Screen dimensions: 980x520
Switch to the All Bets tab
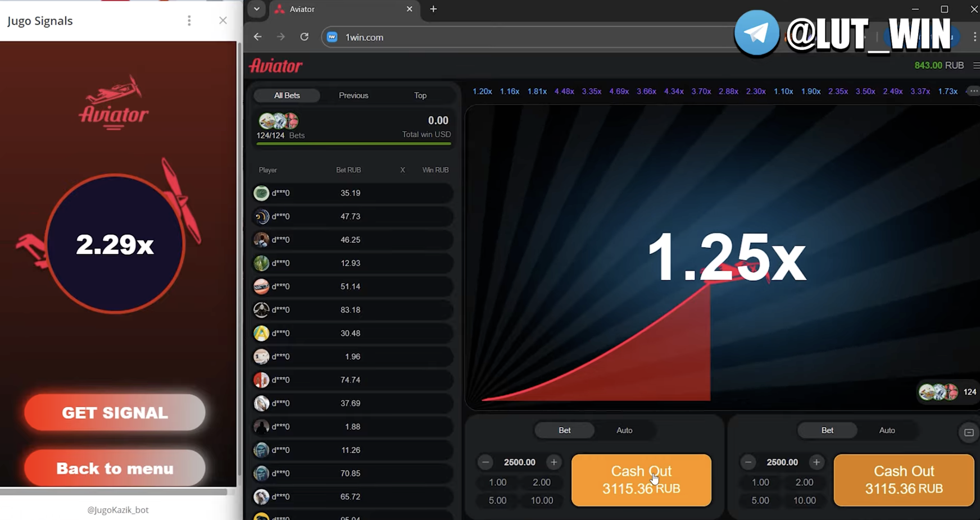287,95
